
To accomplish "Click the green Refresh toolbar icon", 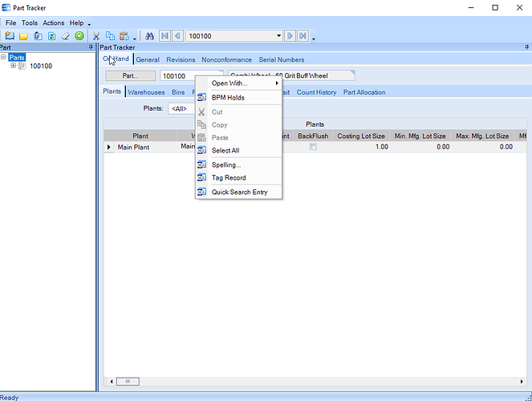I will coord(51,36).
